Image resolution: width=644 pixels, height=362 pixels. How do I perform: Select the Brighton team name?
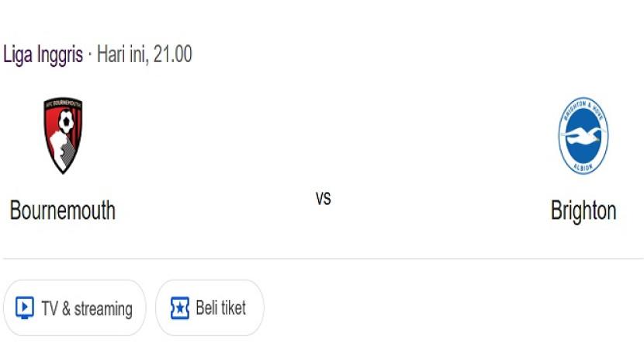tap(583, 211)
